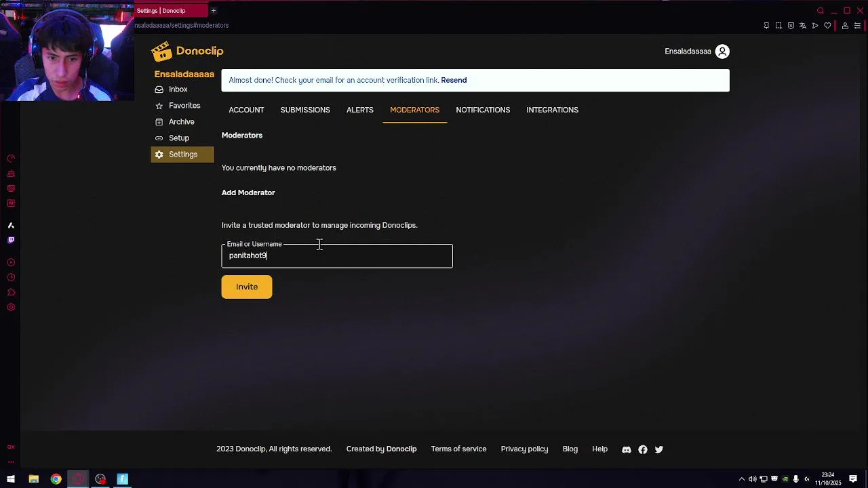Viewport: 868px width, 488px height.
Task: Show hidden system tray icons
Action: coord(742,479)
